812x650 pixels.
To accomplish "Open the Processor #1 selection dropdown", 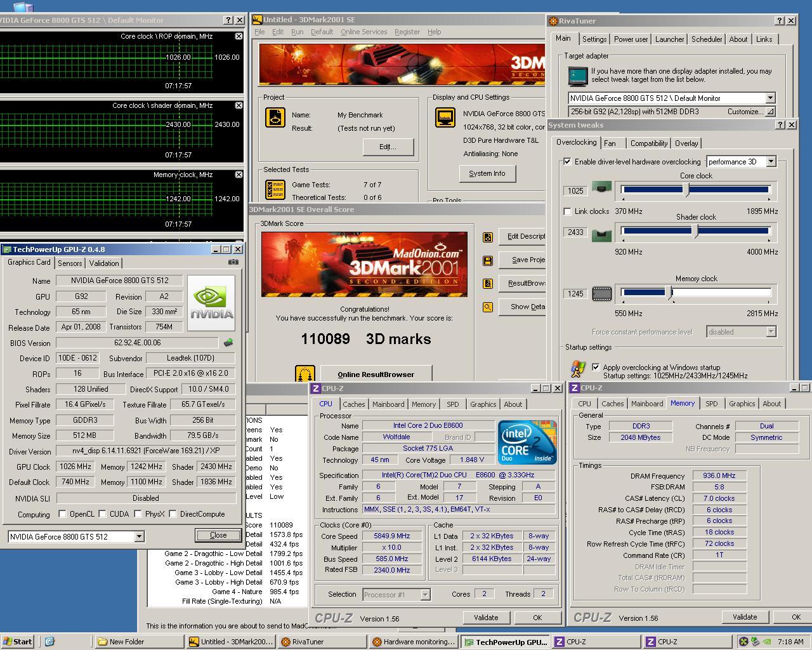I will click(425, 595).
